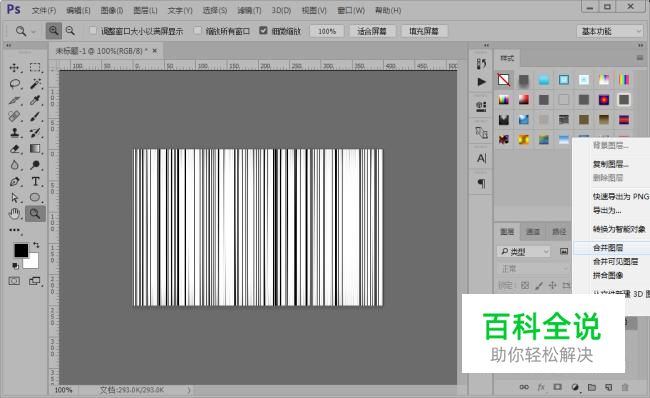Open the Character panel A| icon
This screenshot has height=398, width=650.
(481, 158)
